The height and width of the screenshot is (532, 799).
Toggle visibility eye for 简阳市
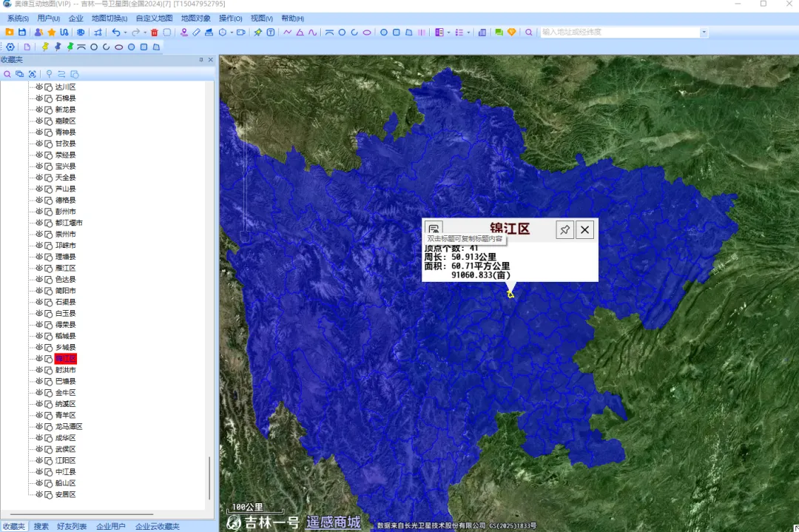point(38,291)
